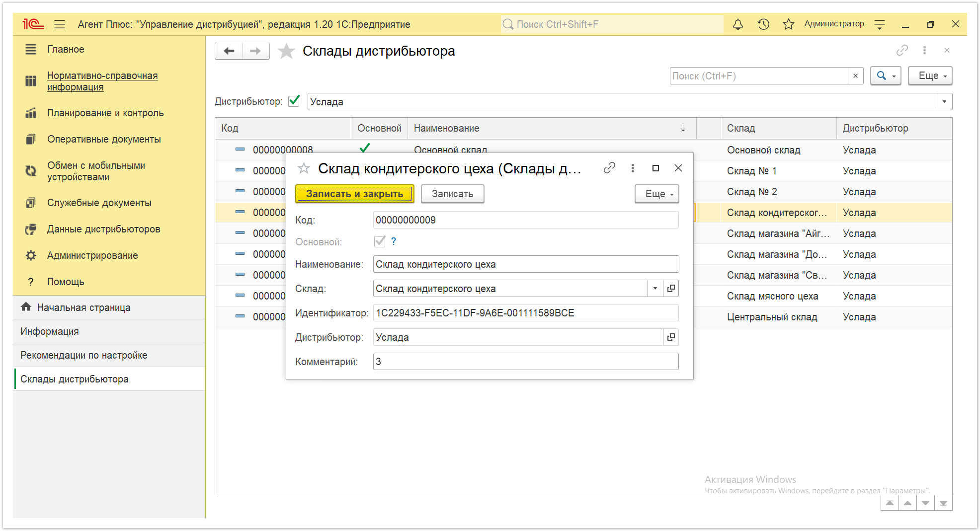Maximize the dialog window
This screenshot has height=531, width=980.
[x=655, y=168]
